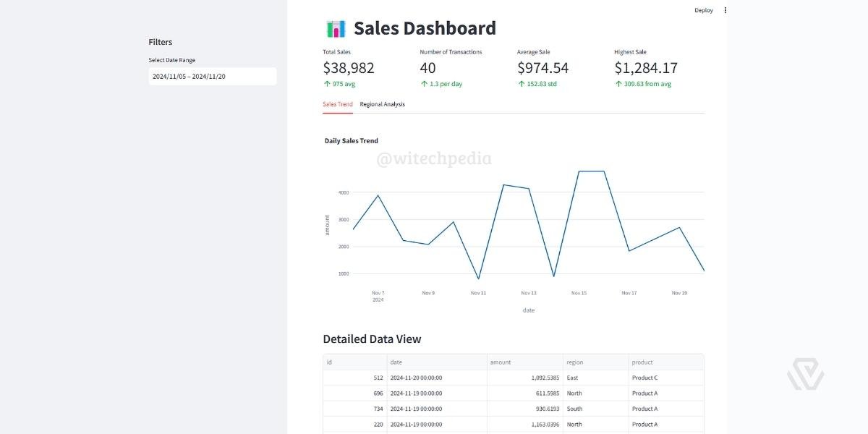
Task: Click the East region cell in the table
Action: pyautogui.click(x=571, y=377)
